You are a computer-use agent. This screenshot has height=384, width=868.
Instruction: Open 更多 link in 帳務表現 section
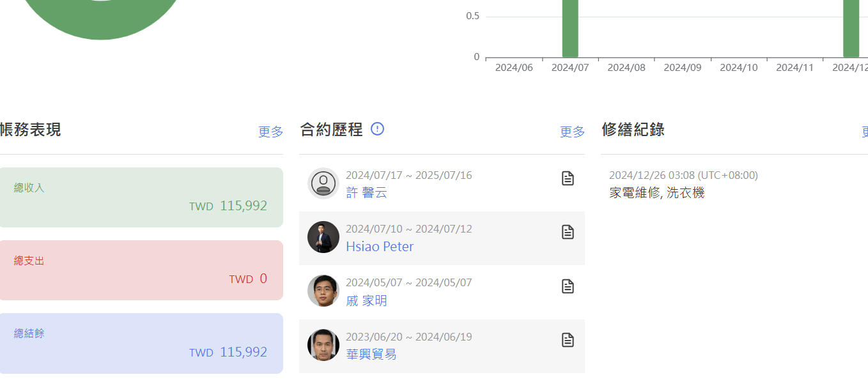click(x=270, y=132)
